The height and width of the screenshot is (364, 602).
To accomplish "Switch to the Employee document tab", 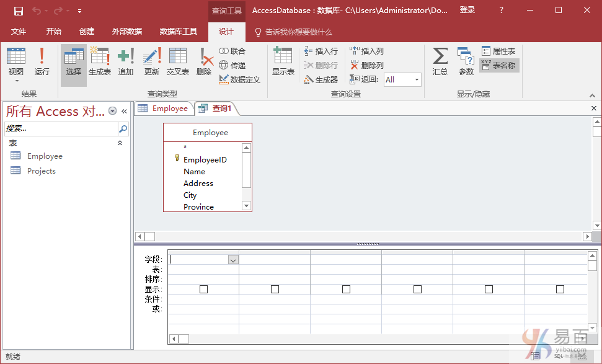I will click(164, 109).
